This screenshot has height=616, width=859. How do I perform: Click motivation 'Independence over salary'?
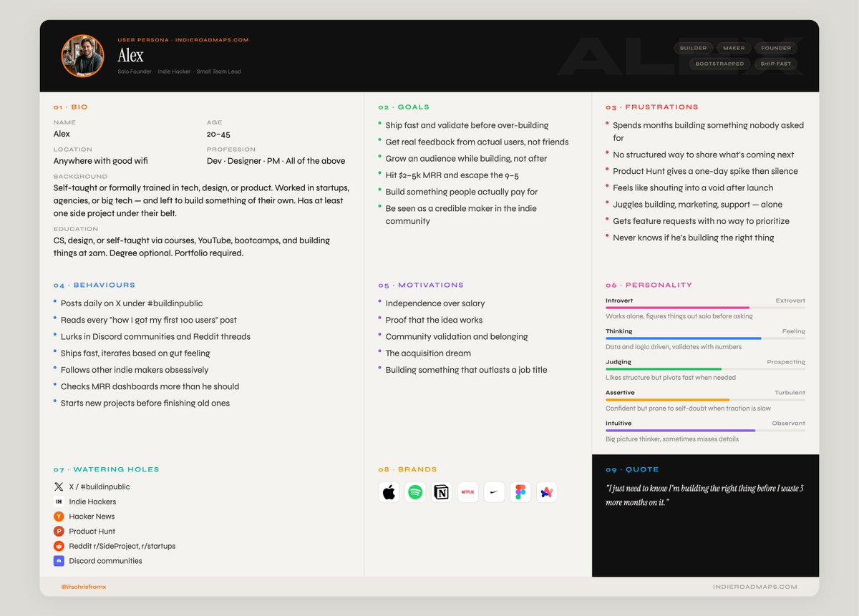point(435,303)
